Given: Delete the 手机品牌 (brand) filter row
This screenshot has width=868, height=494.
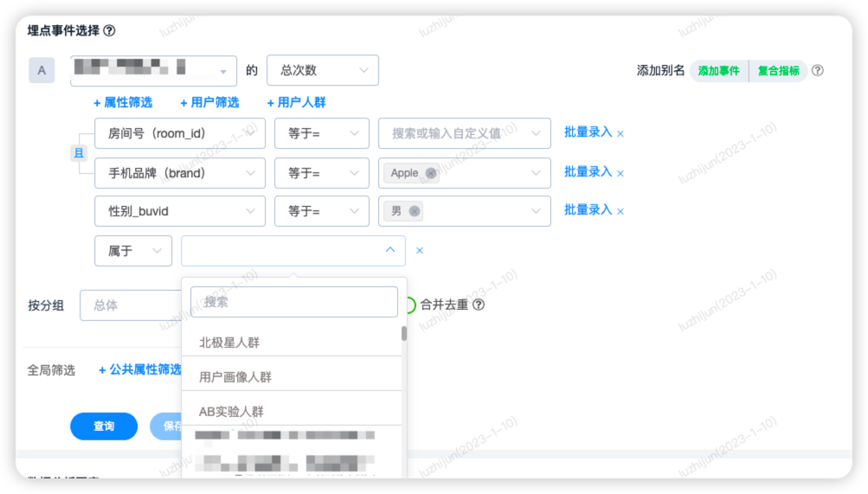Looking at the screenshot, I should [x=620, y=173].
